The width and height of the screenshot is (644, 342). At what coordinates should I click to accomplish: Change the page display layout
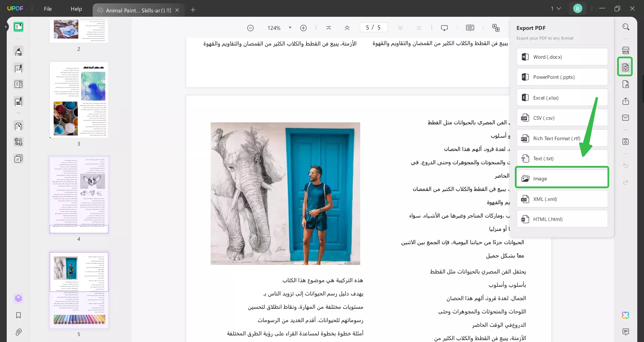point(470,28)
